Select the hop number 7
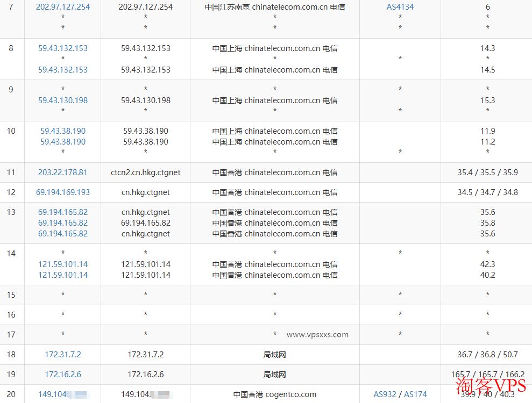532x403 pixels. [x=11, y=7]
